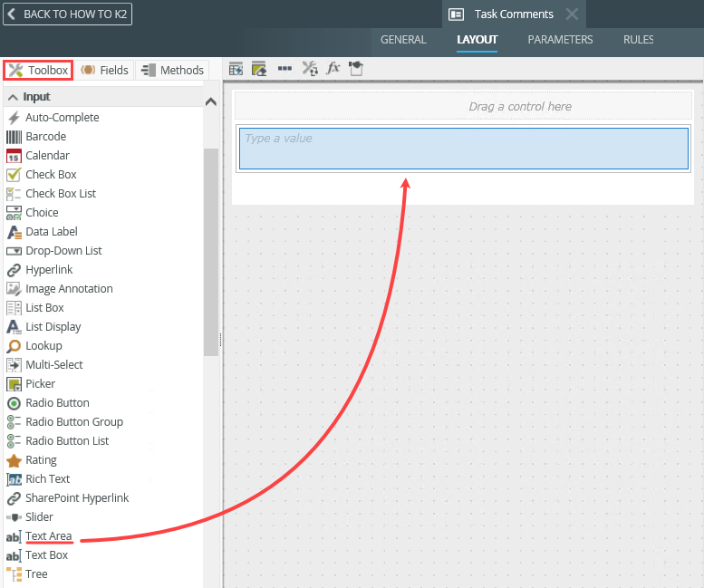704x588 pixels.
Task: Click the Picker control icon
Action: click(14, 384)
